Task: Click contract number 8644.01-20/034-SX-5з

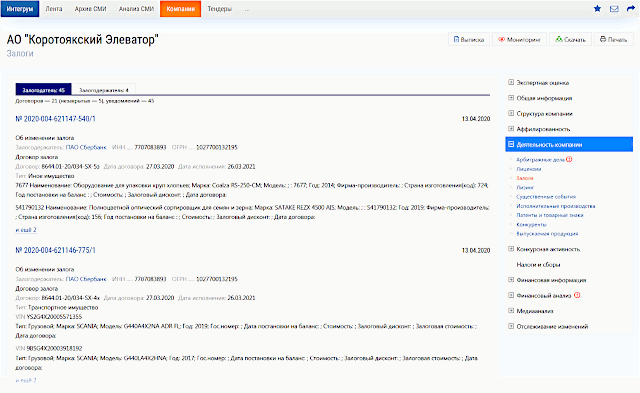Action: (x=70, y=167)
